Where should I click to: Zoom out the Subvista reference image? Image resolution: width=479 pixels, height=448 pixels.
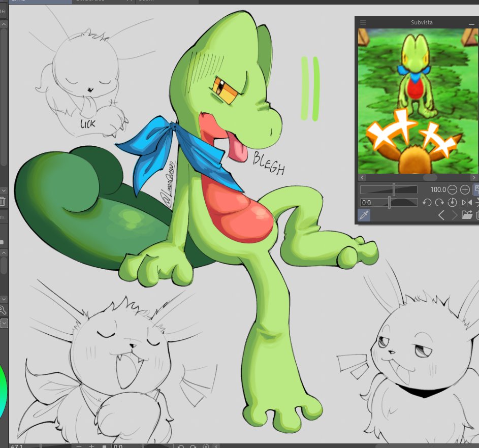(452, 189)
